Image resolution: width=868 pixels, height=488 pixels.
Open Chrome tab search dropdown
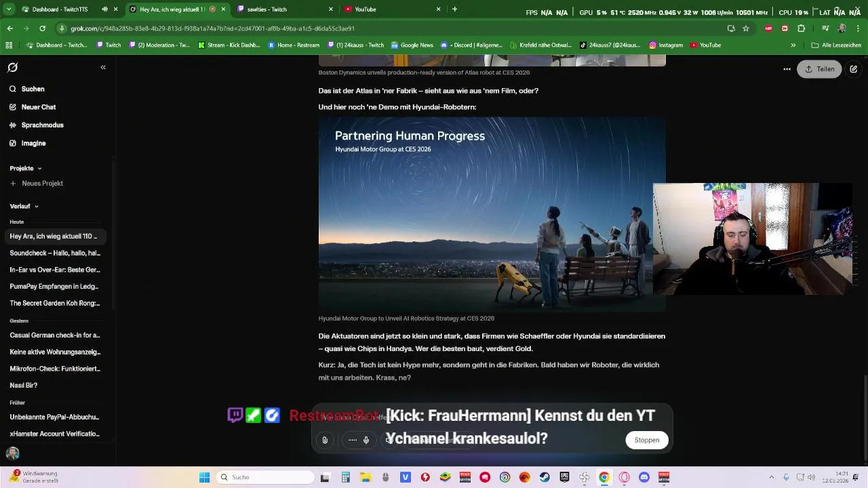(9, 9)
